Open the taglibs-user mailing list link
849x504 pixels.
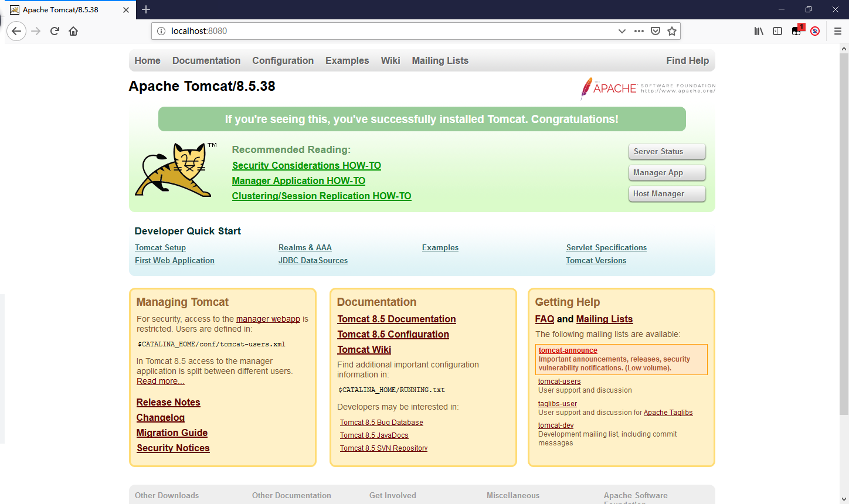[x=558, y=404]
